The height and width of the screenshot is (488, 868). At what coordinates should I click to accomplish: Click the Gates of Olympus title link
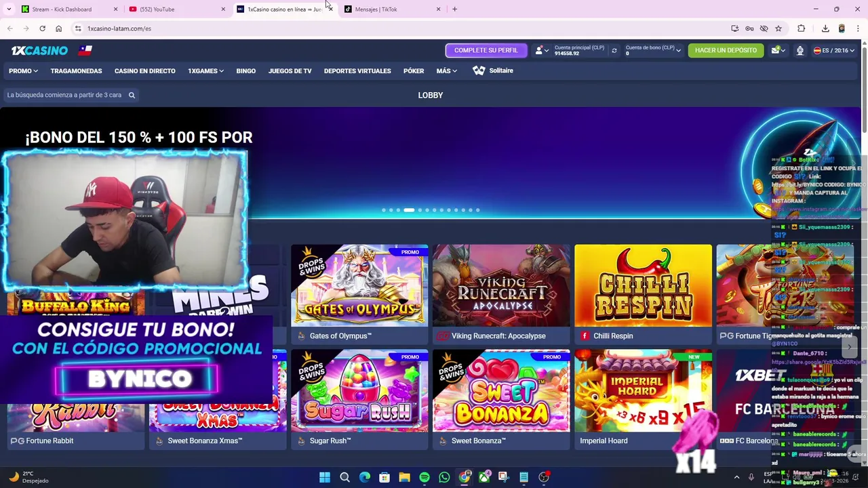click(x=340, y=335)
